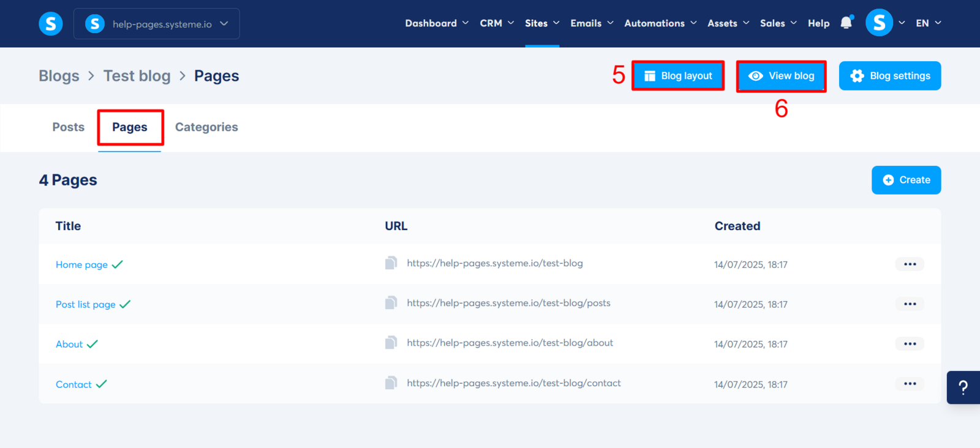The image size is (980, 448).
Task: Click the created date of the Home page row
Action: coord(751,264)
